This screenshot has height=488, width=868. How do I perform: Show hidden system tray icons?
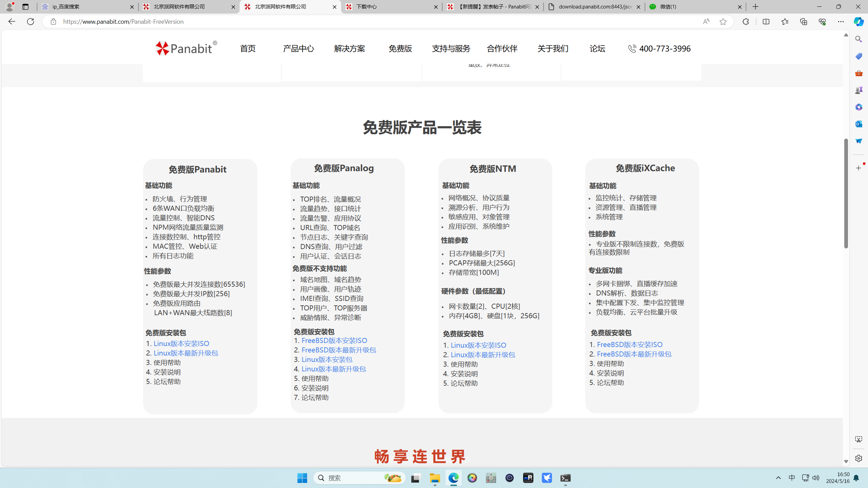point(778,478)
